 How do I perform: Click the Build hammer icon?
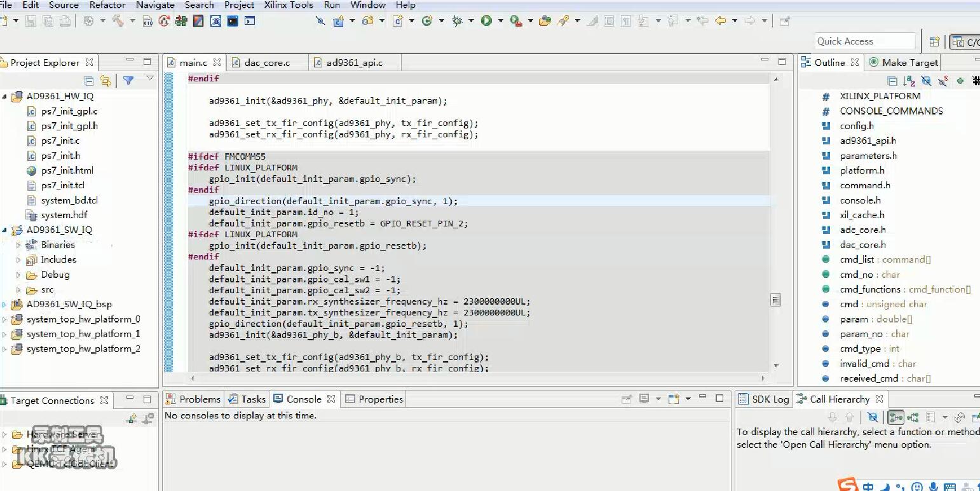point(118,20)
